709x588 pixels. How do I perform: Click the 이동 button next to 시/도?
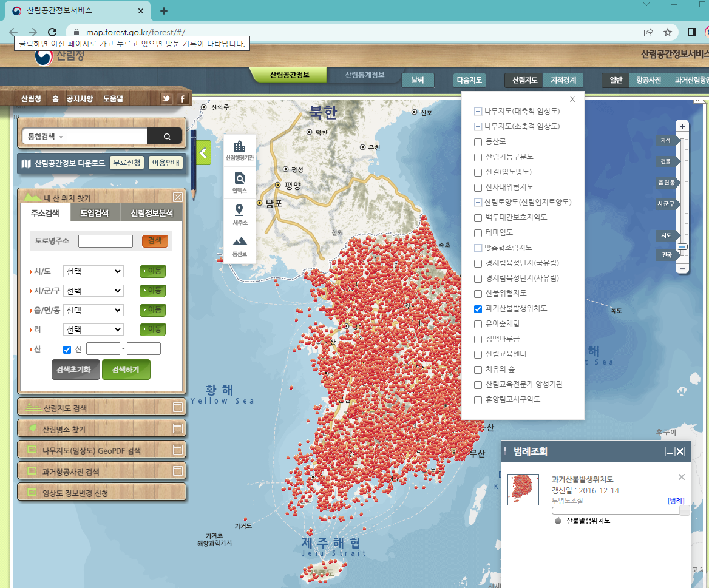click(152, 271)
